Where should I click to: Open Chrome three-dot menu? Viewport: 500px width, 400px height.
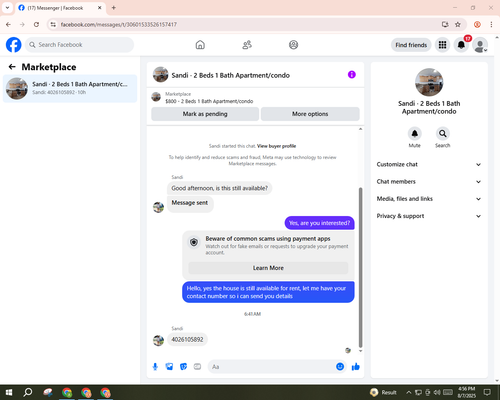(x=491, y=24)
